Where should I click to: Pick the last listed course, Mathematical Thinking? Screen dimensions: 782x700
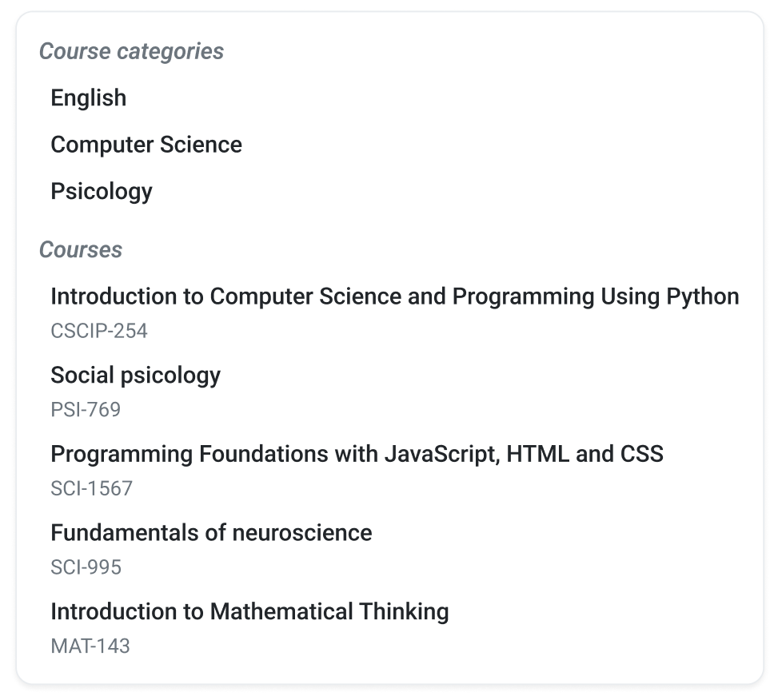pyautogui.click(x=249, y=611)
